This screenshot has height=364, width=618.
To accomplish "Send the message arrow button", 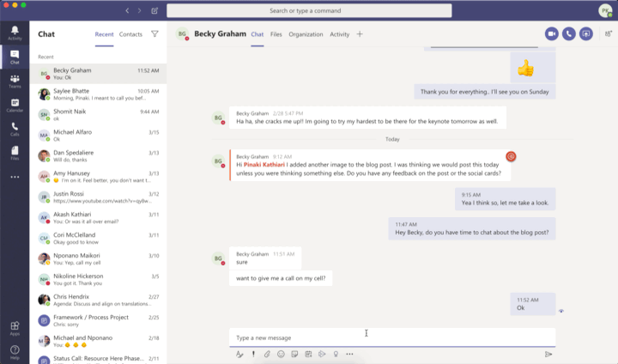I will pos(548,355).
